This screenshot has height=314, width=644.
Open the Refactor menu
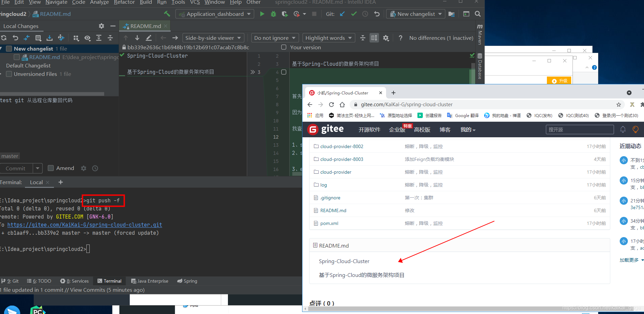(124, 2)
